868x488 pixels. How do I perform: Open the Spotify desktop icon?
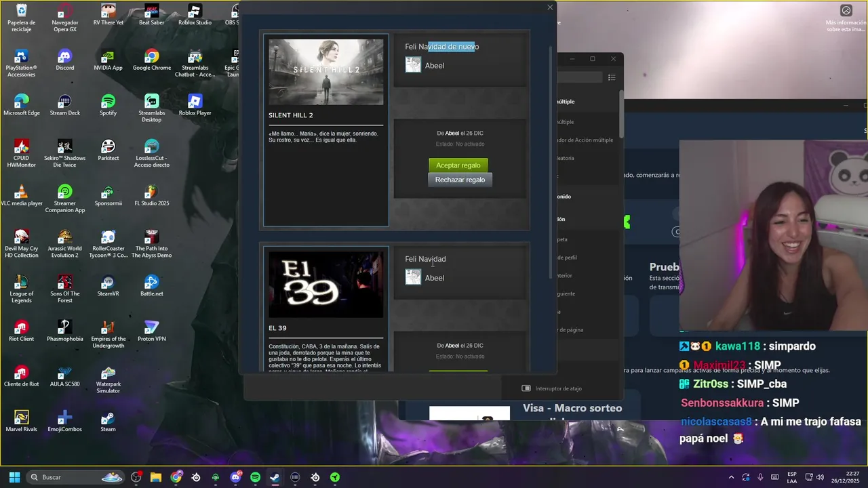pos(108,106)
